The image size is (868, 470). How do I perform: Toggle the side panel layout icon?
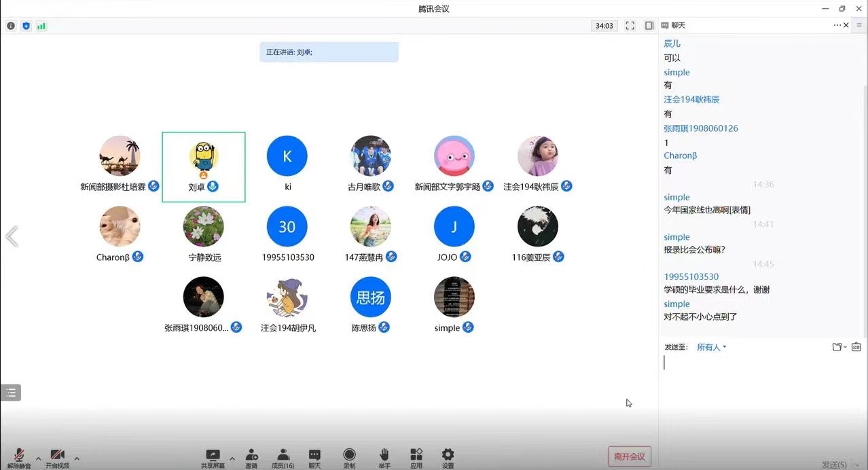coord(649,26)
